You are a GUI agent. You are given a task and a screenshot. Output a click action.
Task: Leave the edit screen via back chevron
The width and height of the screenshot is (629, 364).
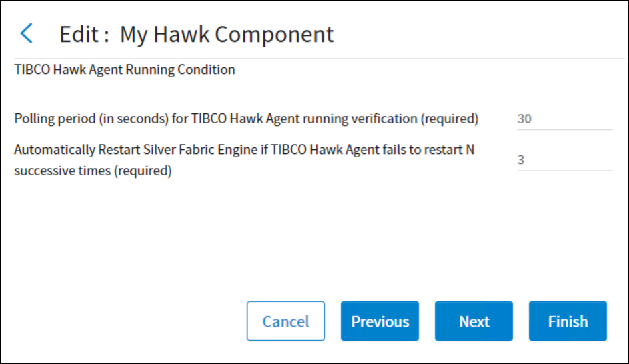tap(27, 33)
